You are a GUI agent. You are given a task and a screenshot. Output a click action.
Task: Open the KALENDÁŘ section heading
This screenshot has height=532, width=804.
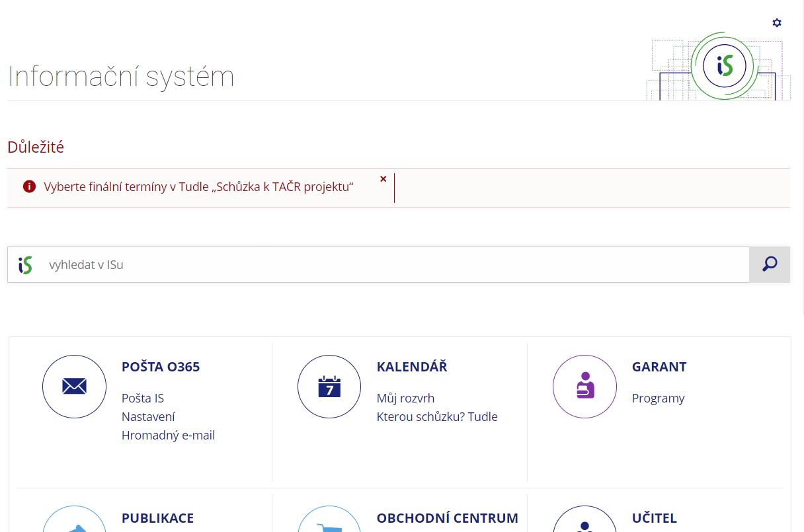coord(412,367)
